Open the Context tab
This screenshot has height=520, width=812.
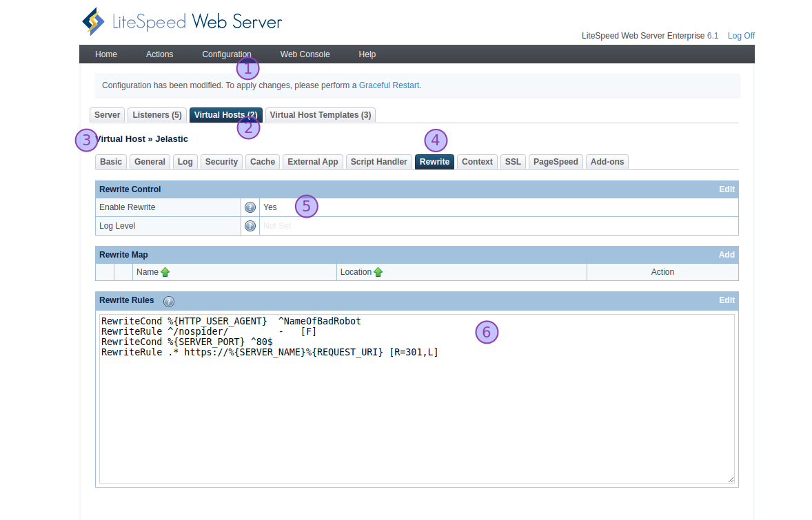coord(477,162)
